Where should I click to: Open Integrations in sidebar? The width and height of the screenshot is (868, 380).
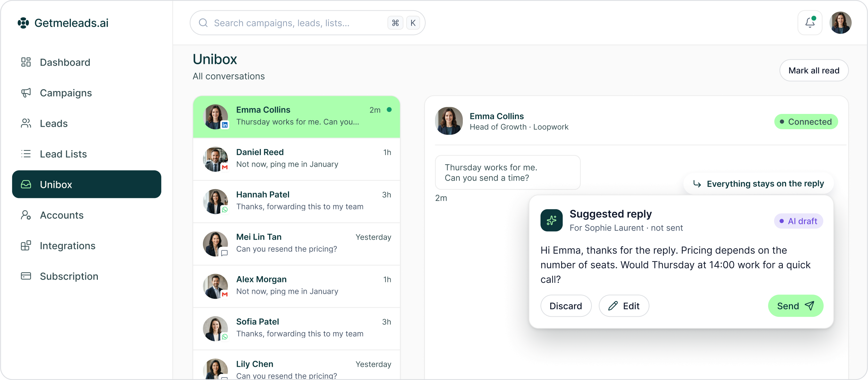point(87,246)
